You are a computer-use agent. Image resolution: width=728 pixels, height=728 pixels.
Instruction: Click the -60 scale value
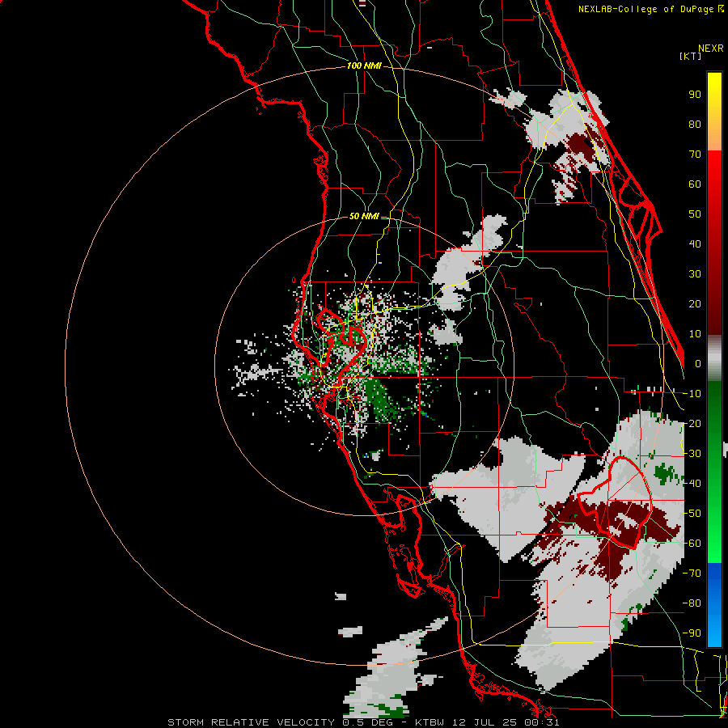coord(692,544)
